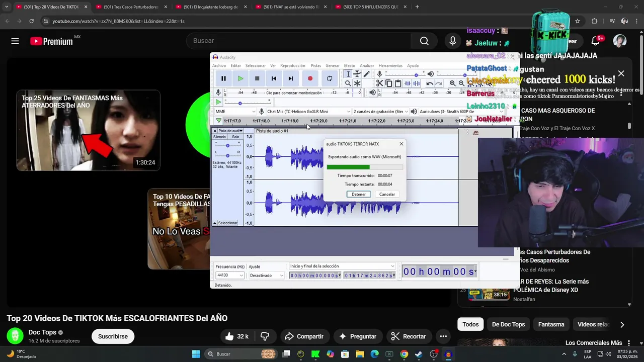Paste with the clipboard icon

tap(398, 83)
